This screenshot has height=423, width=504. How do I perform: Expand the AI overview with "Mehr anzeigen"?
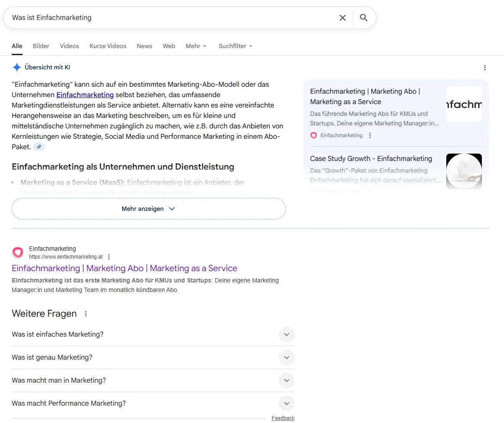[148, 209]
